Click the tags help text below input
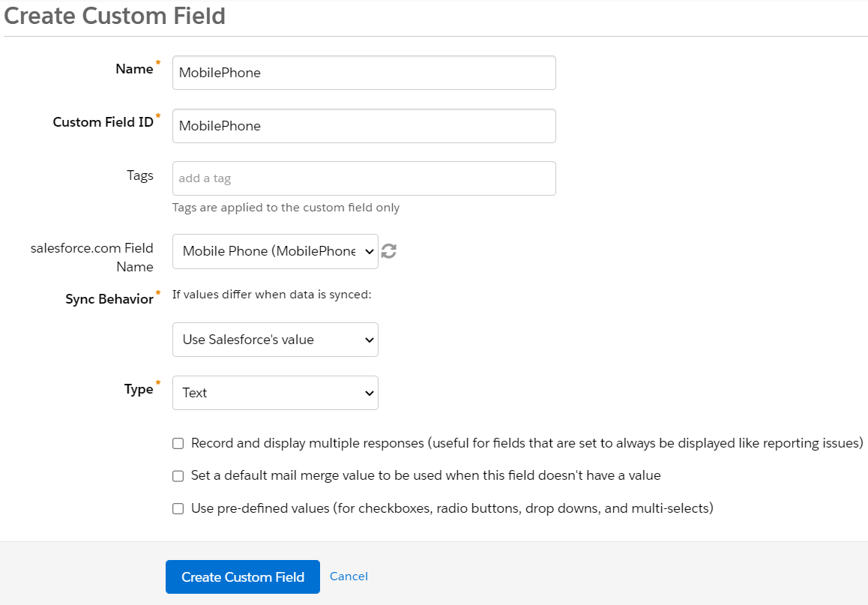Screen dimensions: 868x605 click(x=286, y=208)
